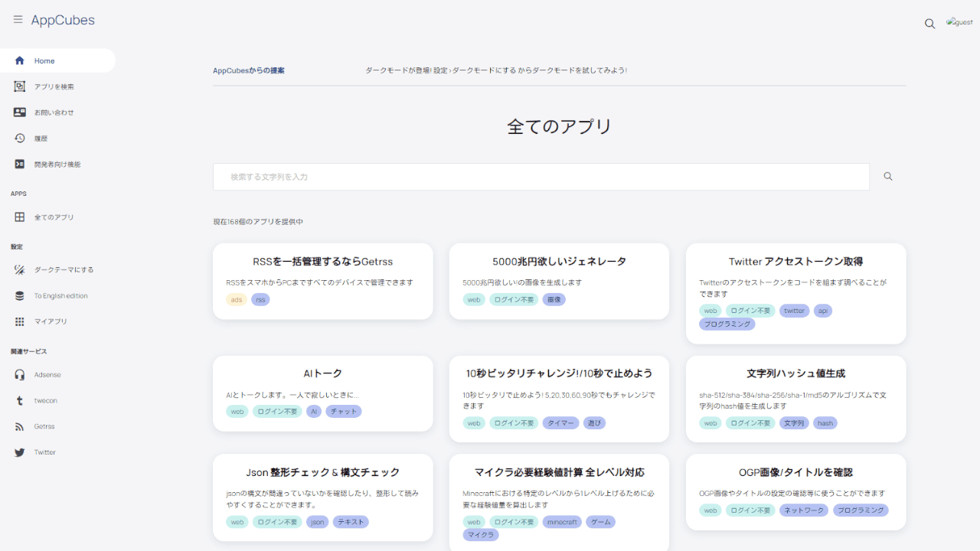Open 5000兆円欲しいジェネレータ app card
980x551 pixels.
(559, 281)
